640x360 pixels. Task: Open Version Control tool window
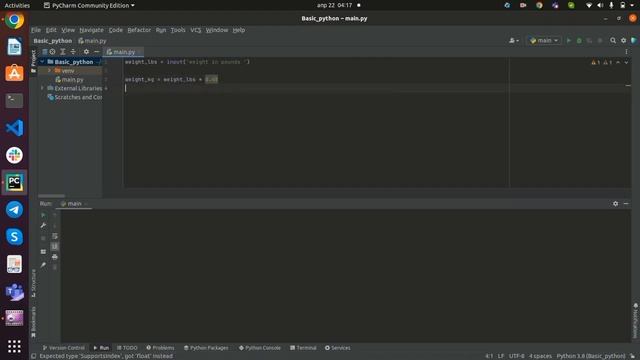tap(64, 348)
